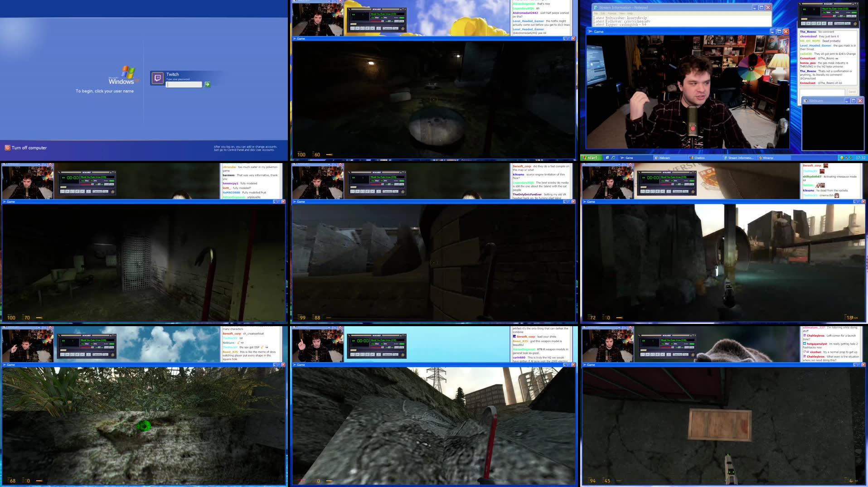Click the Winamp eject icon to open a file
868x487 pixels.
coord(830,24)
